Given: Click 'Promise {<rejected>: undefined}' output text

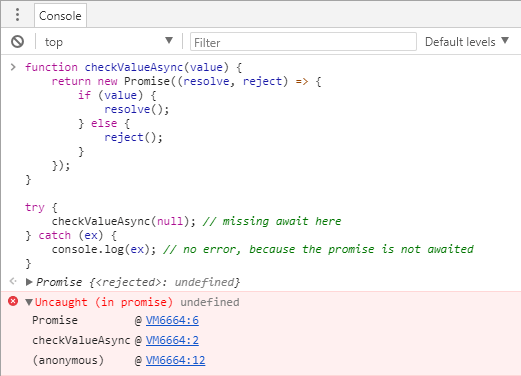Looking at the screenshot, I should pos(138,282).
